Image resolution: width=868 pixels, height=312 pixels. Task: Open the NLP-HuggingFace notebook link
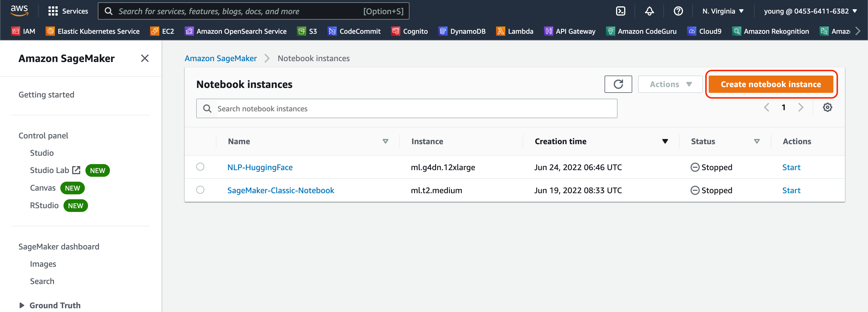point(260,167)
